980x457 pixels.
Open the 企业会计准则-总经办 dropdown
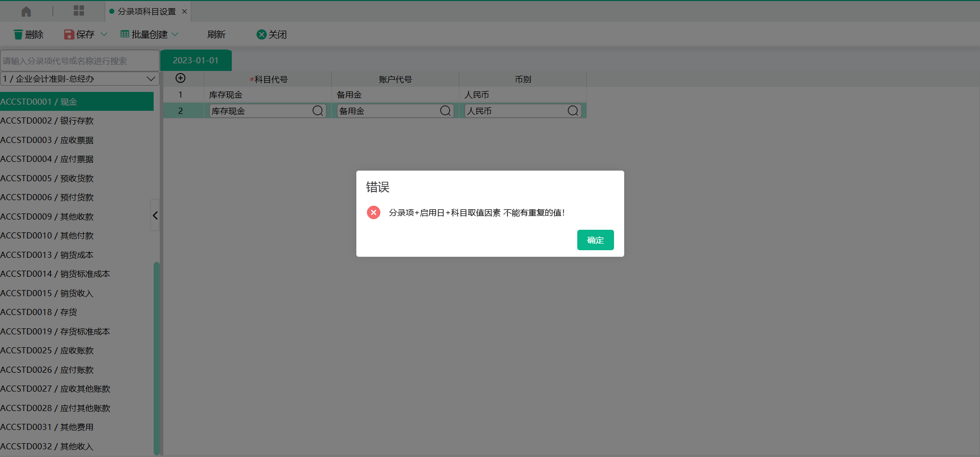[x=80, y=79]
